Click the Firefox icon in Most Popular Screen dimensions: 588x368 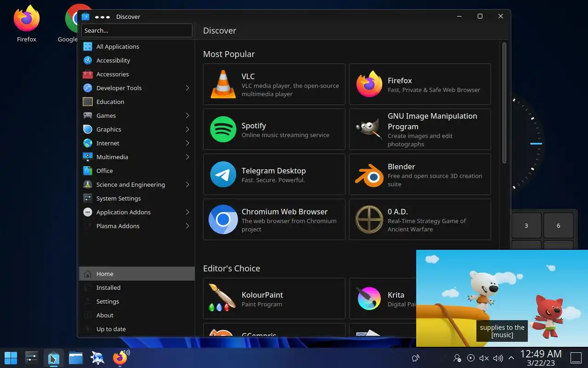pyautogui.click(x=369, y=84)
